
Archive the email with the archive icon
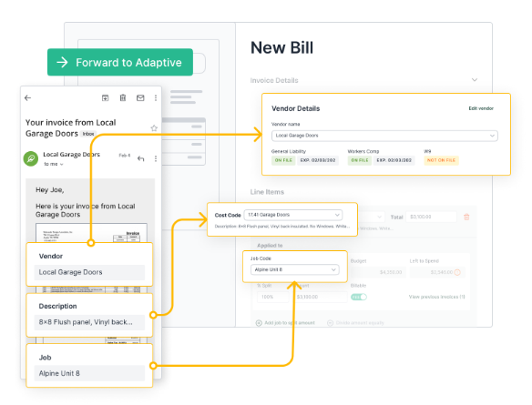[105, 98]
